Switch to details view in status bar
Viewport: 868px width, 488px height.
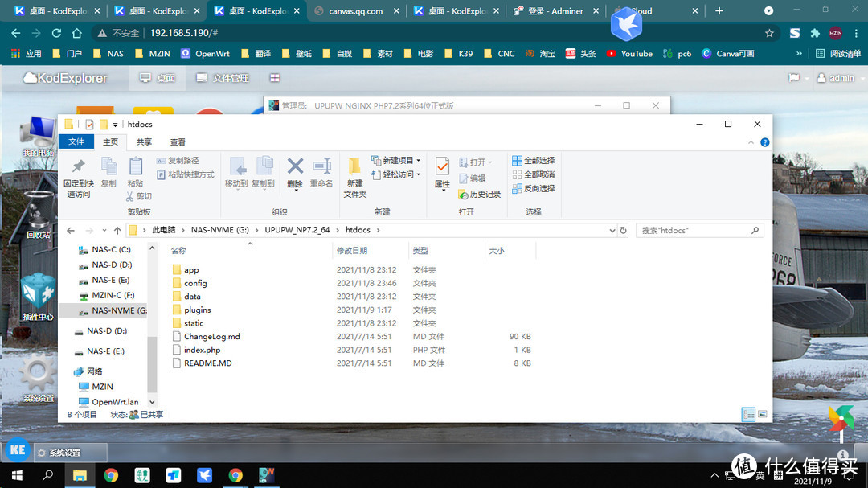pos(749,414)
